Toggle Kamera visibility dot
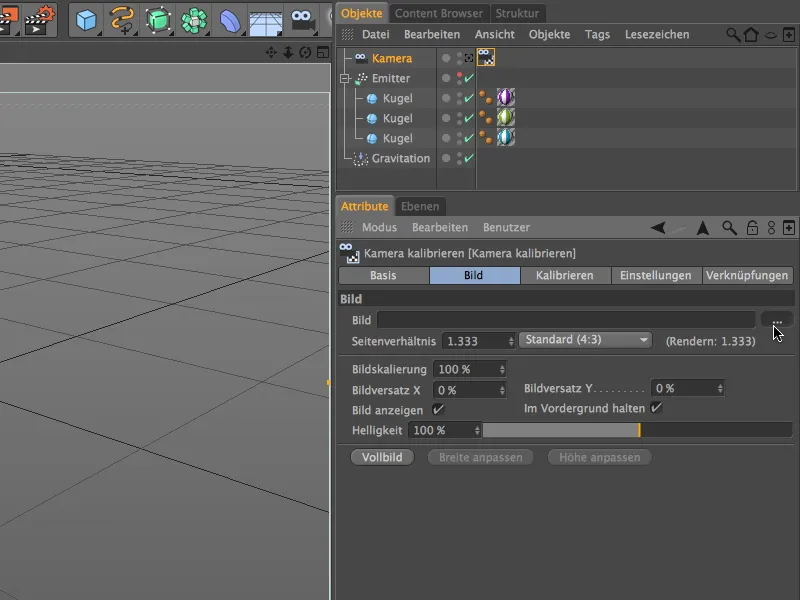 [x=446, y=58]
